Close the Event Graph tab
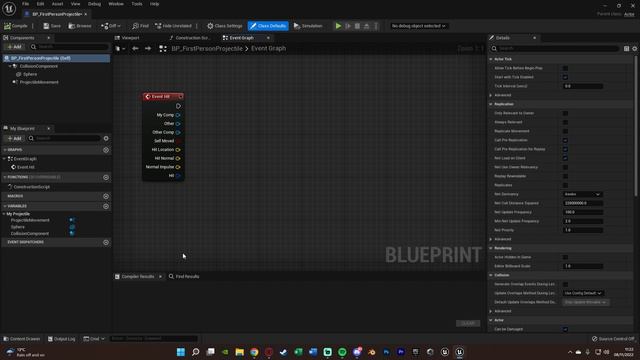640x360 pixels. (268, 38)
